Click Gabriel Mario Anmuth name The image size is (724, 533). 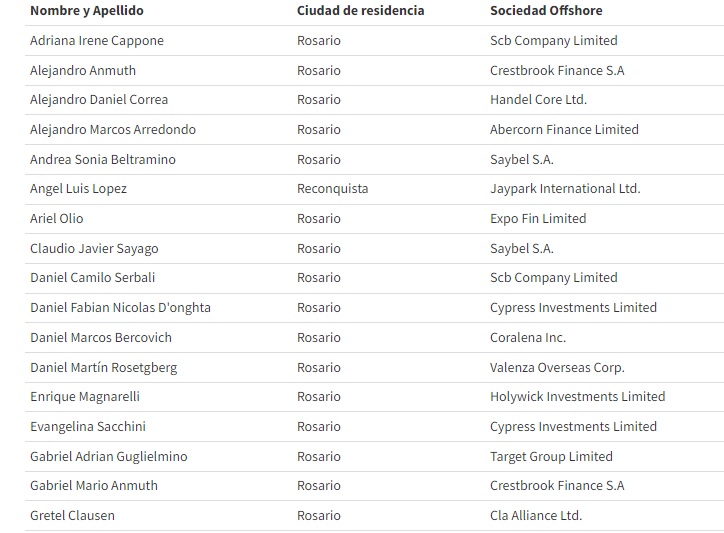[94, 486]
